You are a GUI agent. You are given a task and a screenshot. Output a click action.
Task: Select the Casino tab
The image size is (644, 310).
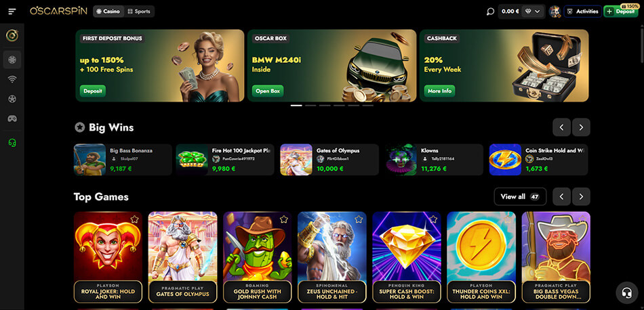108,12
